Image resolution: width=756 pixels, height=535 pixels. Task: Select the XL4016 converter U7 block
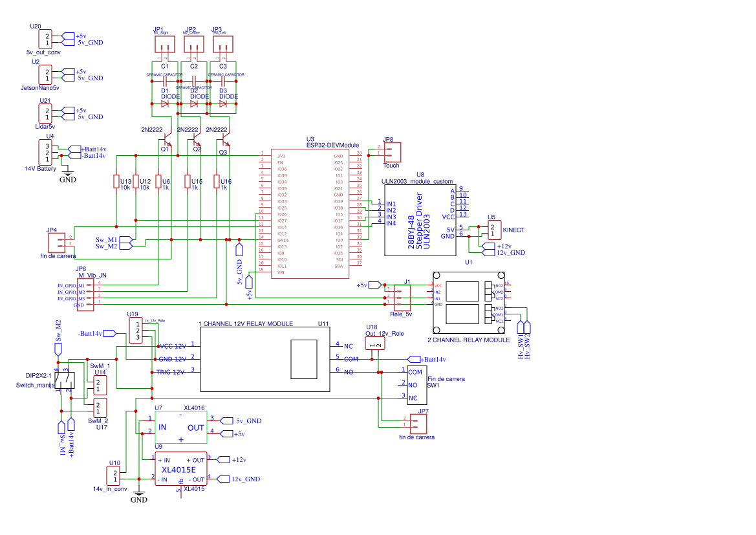(x=180, y=427)
